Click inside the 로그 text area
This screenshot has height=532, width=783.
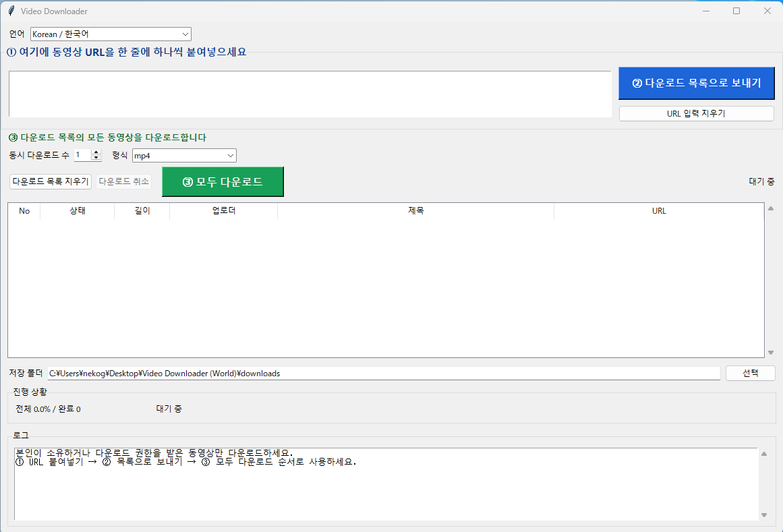coord(386,484)
